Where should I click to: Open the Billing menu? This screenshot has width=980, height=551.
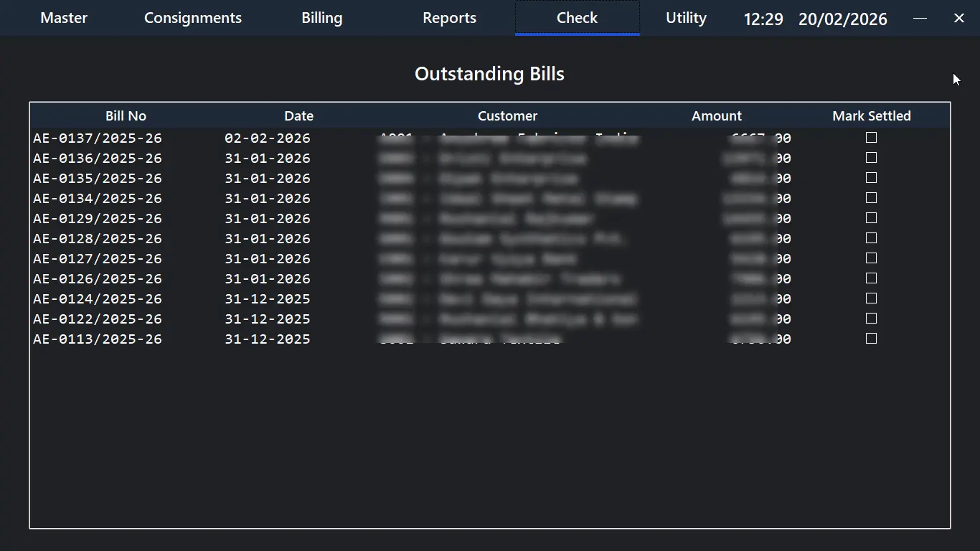321,18
